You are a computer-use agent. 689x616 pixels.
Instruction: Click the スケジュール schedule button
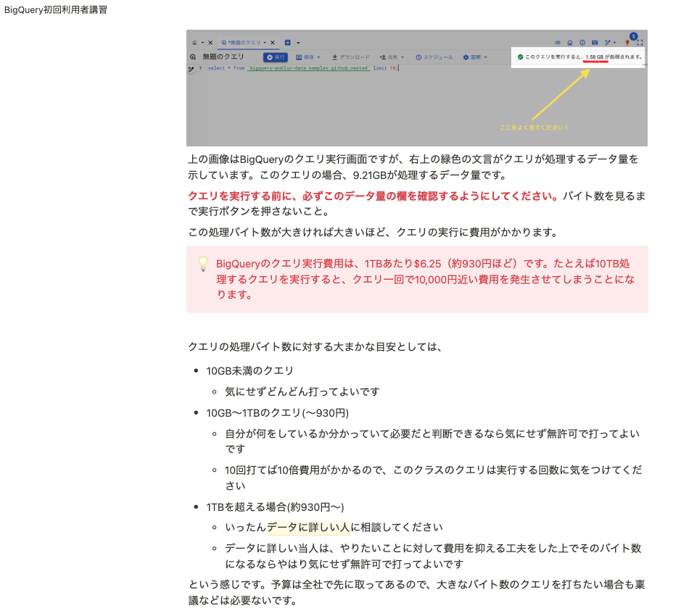click(x=434, y=57)
